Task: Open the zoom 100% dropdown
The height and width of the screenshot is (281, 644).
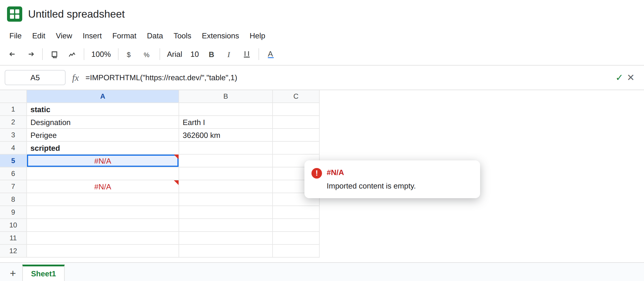Action: (x=101, y=54)
